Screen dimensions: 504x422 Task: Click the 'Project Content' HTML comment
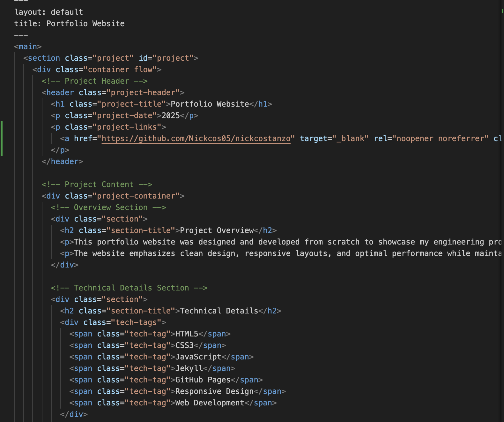(97, 185)
